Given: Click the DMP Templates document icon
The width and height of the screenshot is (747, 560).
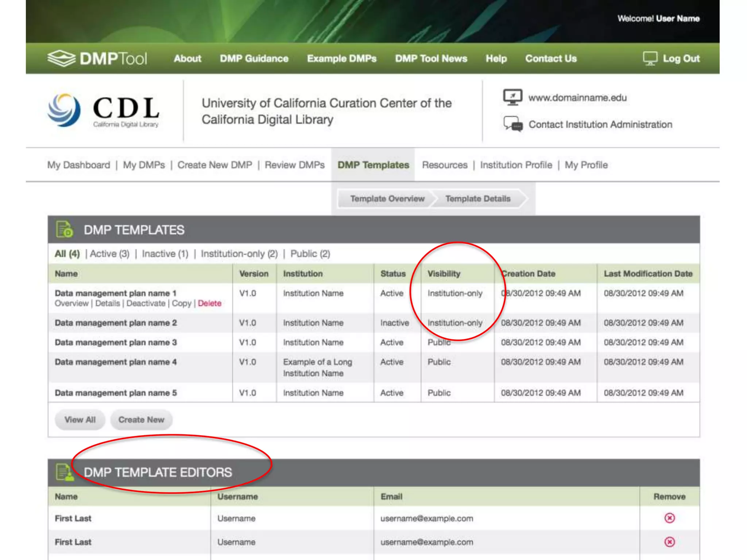Looking at the screenshot, I should coord(64,230).
